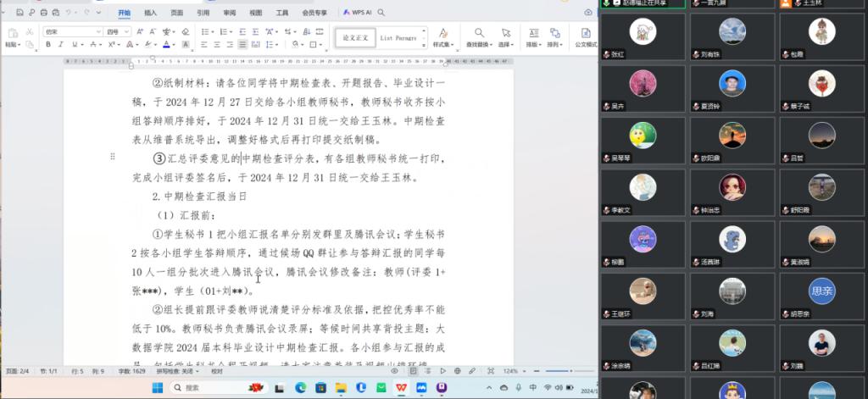Click the Find and Replace magnifier icon
This screenshot has width=868, height=399.
point(478,32)
